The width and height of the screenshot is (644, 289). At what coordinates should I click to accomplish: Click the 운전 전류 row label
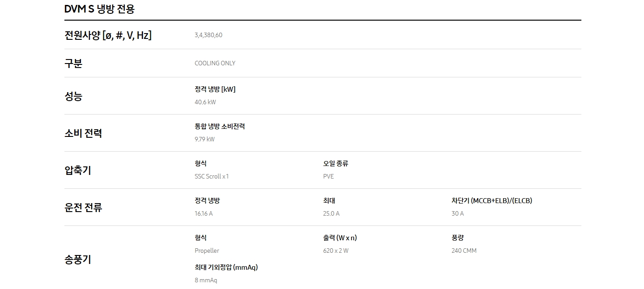83,208
